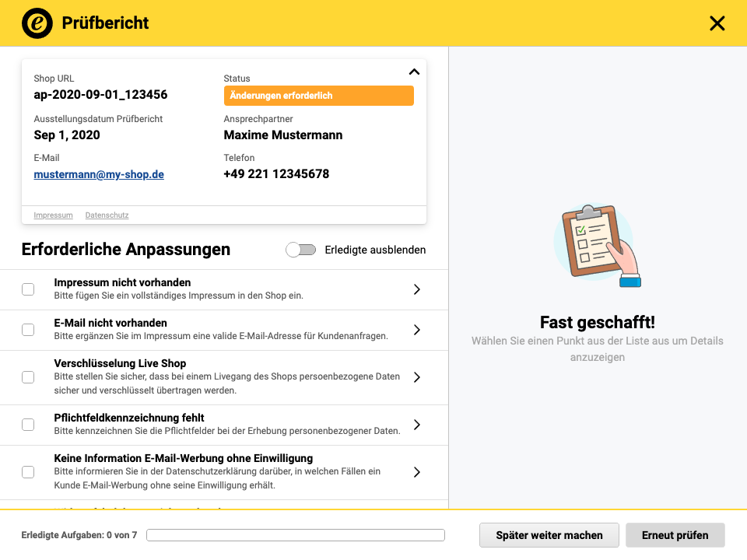This screenshot has height=560, width=747.
Task: Click 'Bitte kennzeichnen Sie die Pflichtfelder' description
Action: pos(227,431)
